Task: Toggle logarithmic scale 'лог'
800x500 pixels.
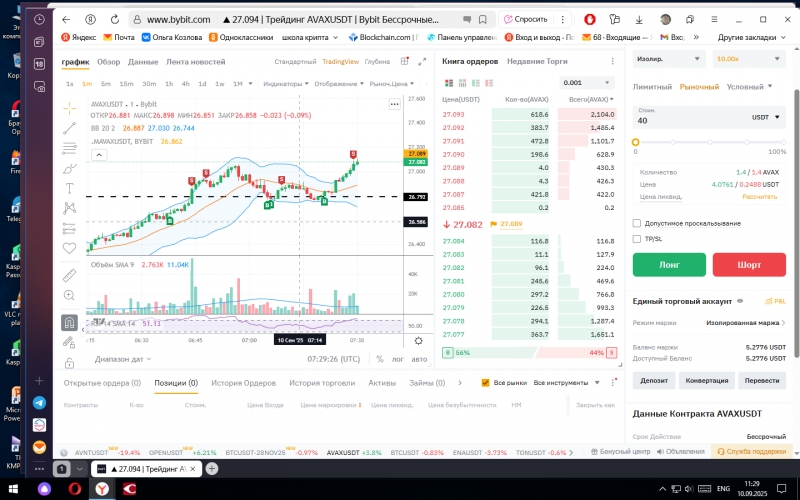Action: click(397, 359)
